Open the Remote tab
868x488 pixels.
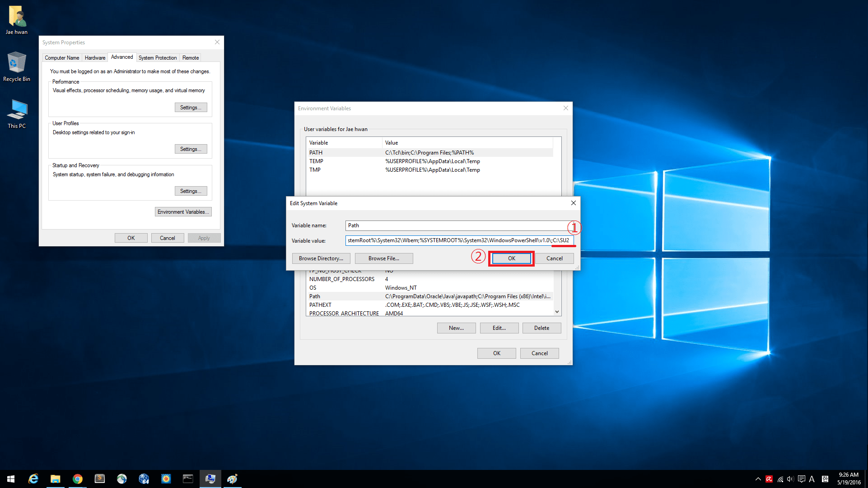(190, 58)
